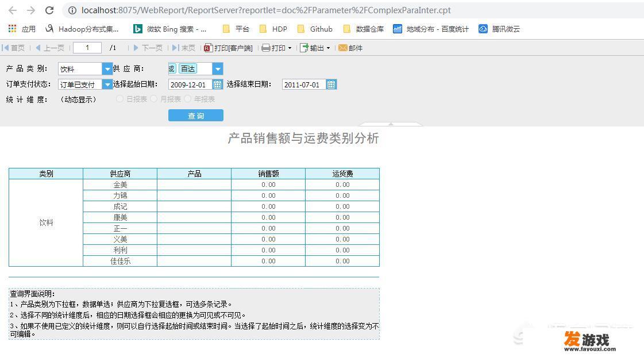This screenshot has height=357, width=644.
Task: Open the 产品类别 dropdown arrow
Action: click(x=107, y=68)
